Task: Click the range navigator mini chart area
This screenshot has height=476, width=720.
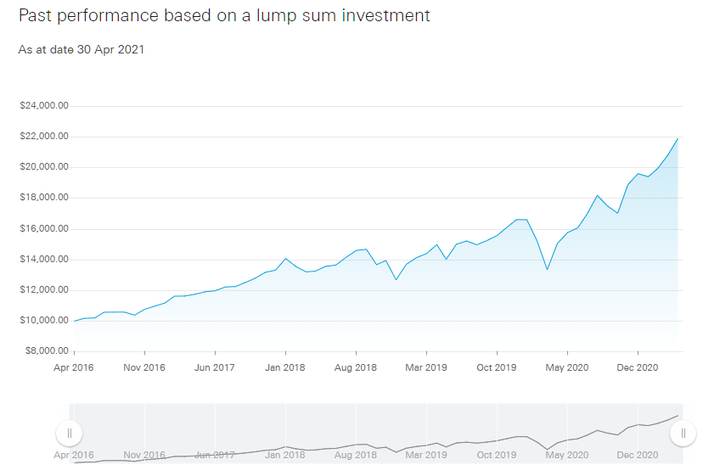Action: 376,433
